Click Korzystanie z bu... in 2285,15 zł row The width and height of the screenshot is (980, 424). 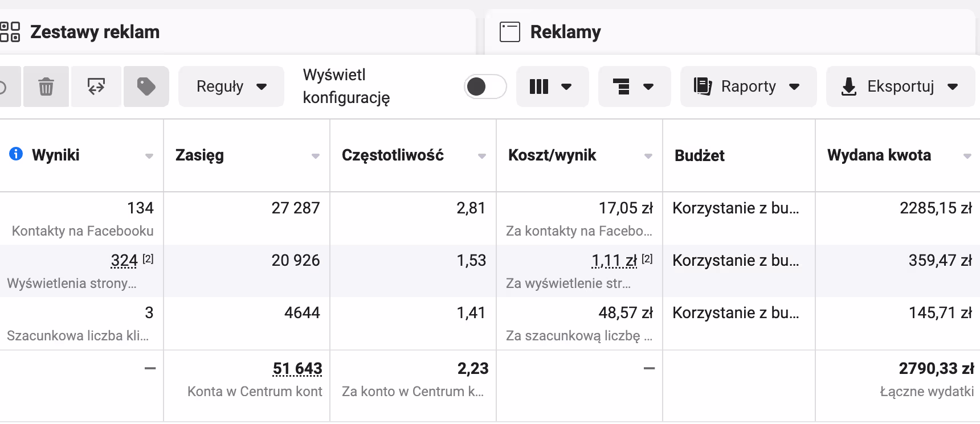(x=736, y=208)
